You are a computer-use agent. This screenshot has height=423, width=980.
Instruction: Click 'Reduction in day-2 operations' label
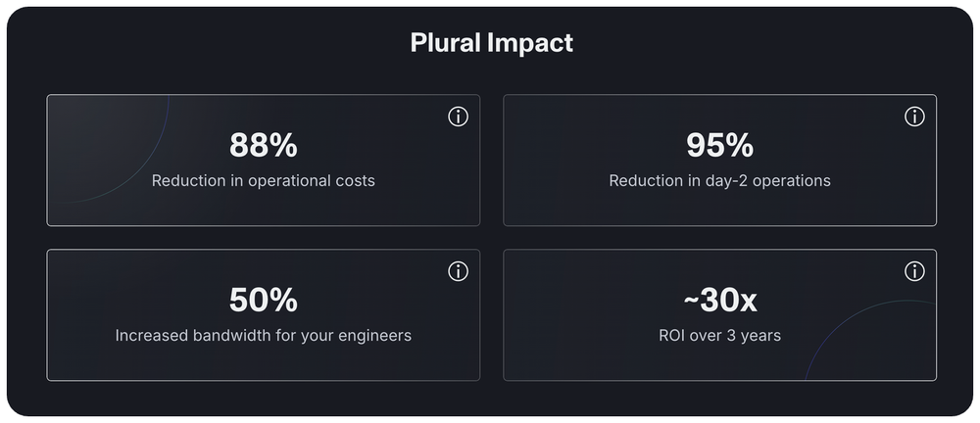(x=719, y=181)
